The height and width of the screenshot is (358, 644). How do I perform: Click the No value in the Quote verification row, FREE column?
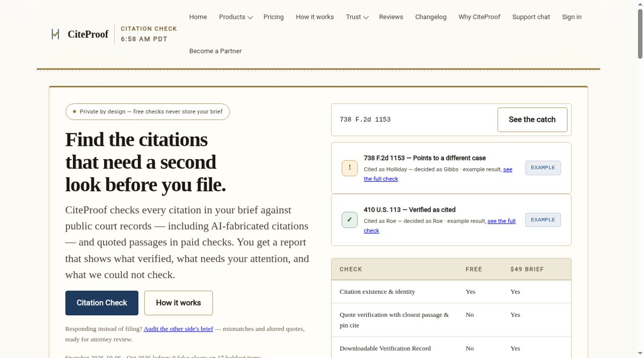click(470, 315)
